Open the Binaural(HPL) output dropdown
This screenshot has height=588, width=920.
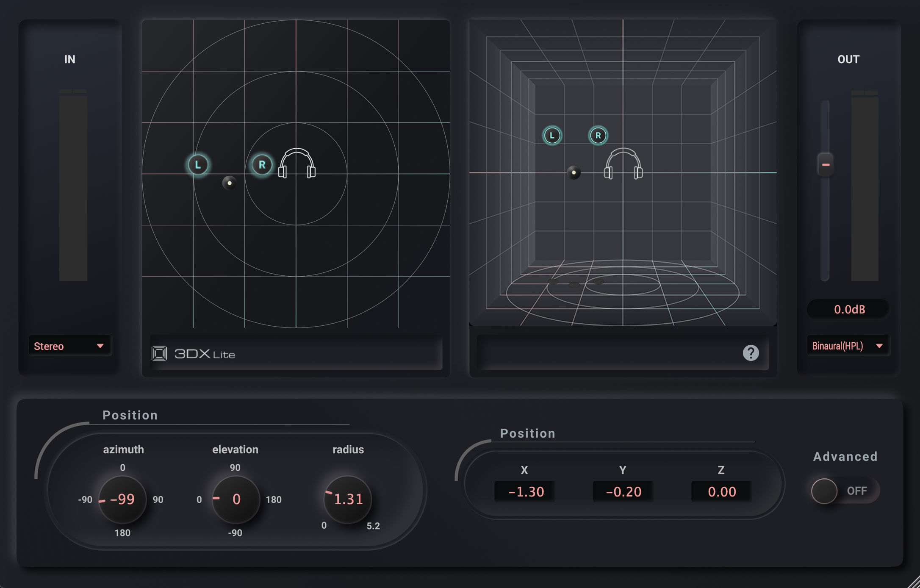[x=843, y=346]
